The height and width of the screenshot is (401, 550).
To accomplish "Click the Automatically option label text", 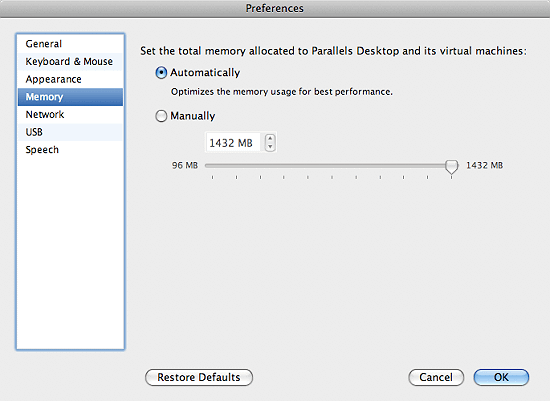I will [205, 73].
